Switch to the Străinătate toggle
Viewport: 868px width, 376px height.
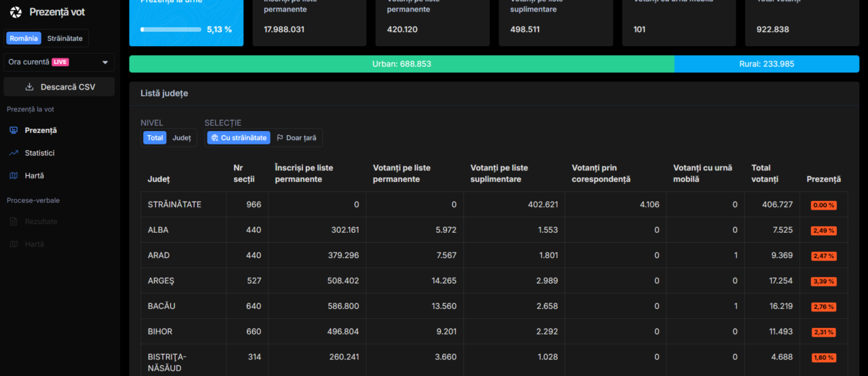point(65,39)
